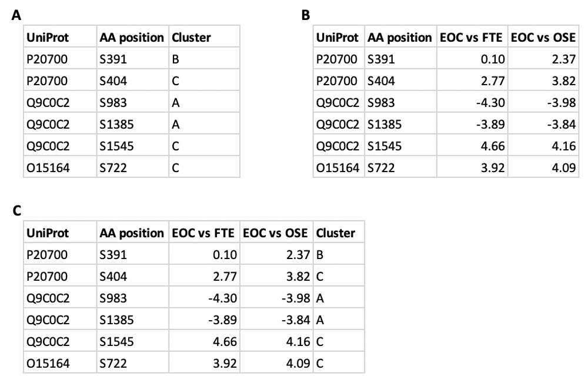This screenshot has height=390, width=588.
Task: Click the AA position header in table C
Action: 132,233
